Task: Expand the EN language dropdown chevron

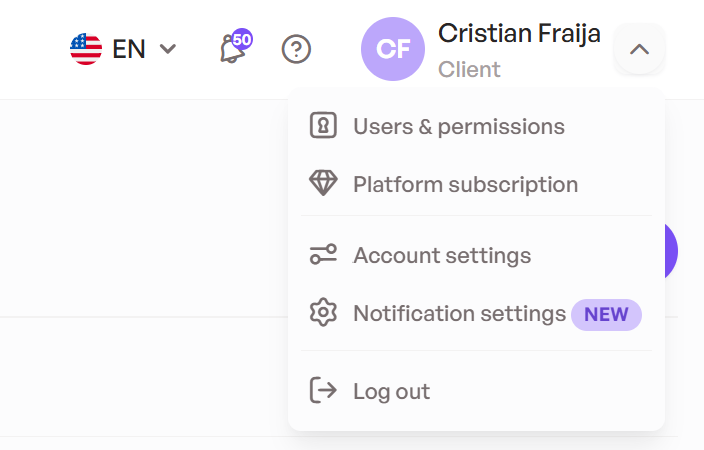Action: pos(168,49)
